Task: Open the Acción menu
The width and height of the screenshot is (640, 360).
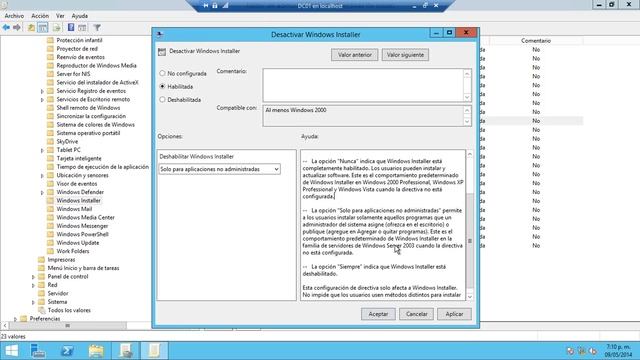Action: coord(40,16)
